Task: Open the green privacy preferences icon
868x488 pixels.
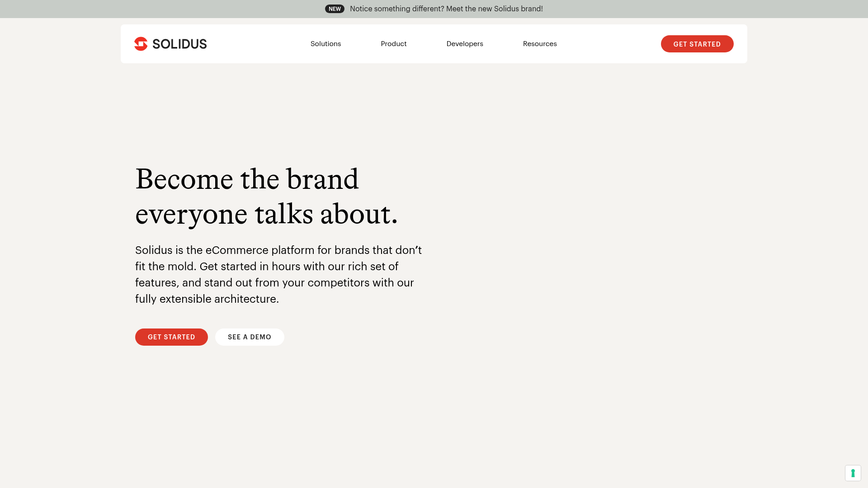Action: click(853, 473)
